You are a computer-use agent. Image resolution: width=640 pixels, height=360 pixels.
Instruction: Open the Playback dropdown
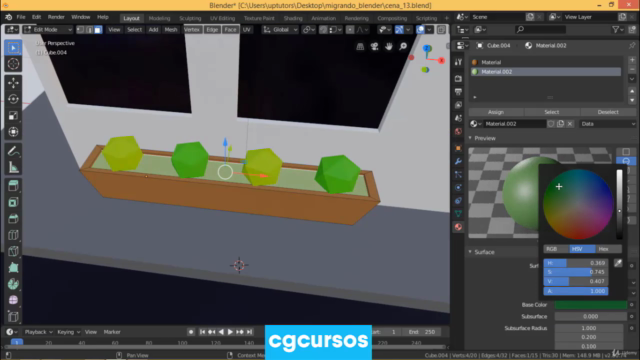tap(38, 332)
